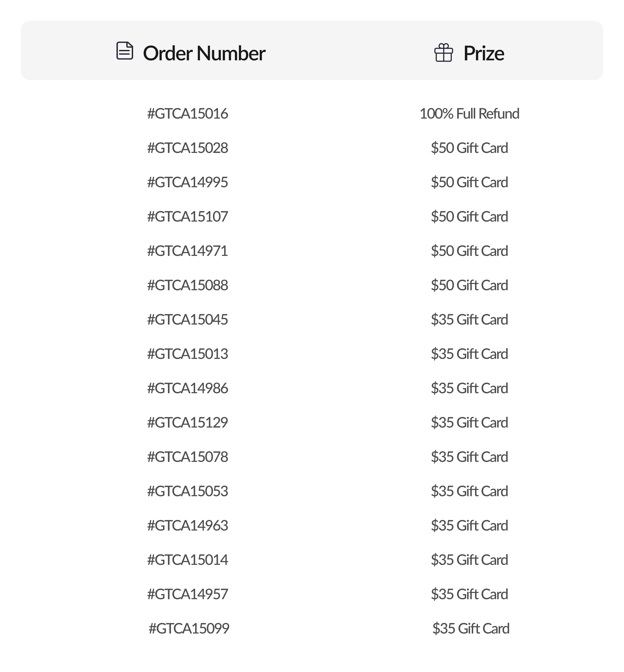Viewport: 624px width, 672px height.
Task: Select order number #GTCA15016
Action: tap(188, 114)
